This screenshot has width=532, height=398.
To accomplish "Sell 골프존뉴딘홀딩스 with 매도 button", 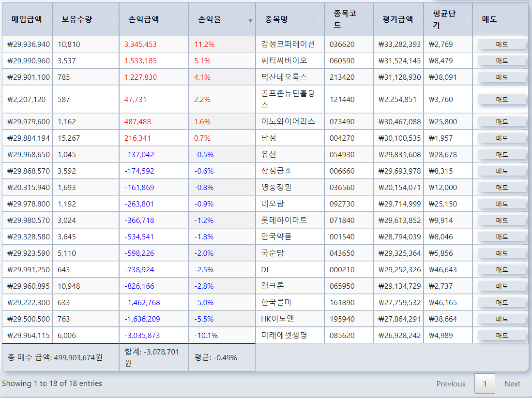I will [502, 99].
